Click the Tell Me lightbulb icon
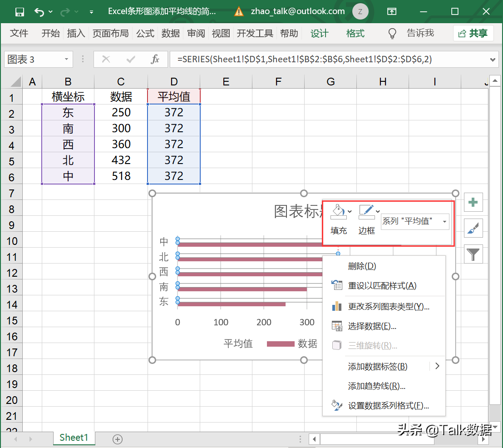 [x=392, y=34]
